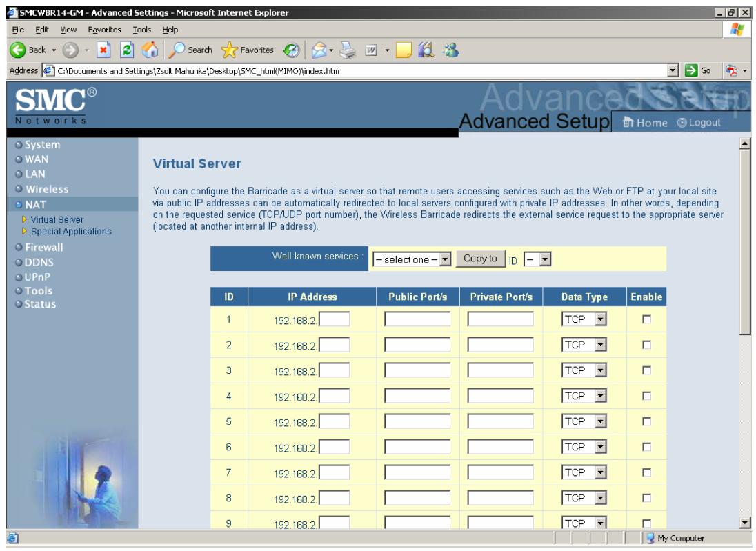Open the Status sidebar section
Image resolution: width=756 pixels, height=551 pixels.
(x=40, y=305)
